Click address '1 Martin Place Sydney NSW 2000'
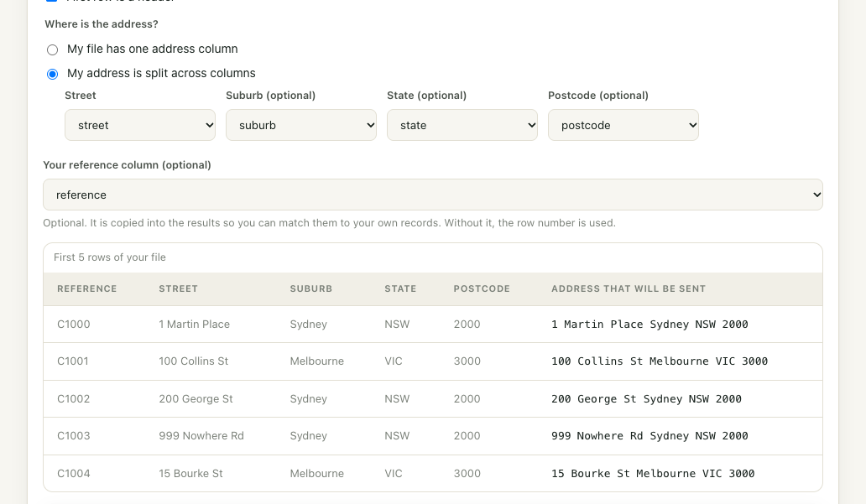The height and width of the screenshot is (504, 866). click(x=649, y=324)
